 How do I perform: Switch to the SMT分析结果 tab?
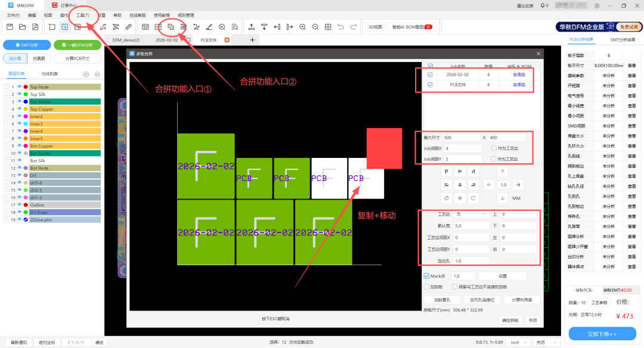622,40
